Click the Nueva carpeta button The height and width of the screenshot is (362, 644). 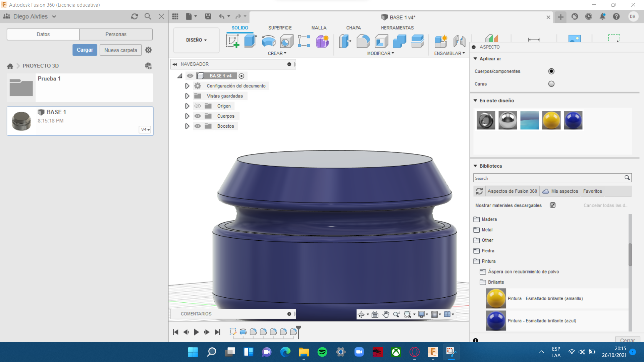(x=121, y=50)
